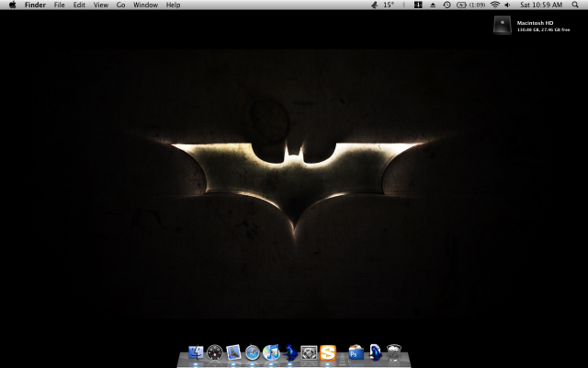
Task: Open Spotlight search
Action: click(575, 5)
